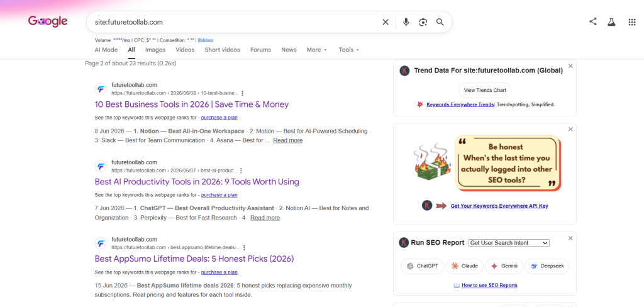Start voice search with the microphone icon
This screenshot has width=644, height=307.
(x=406, y=22)
